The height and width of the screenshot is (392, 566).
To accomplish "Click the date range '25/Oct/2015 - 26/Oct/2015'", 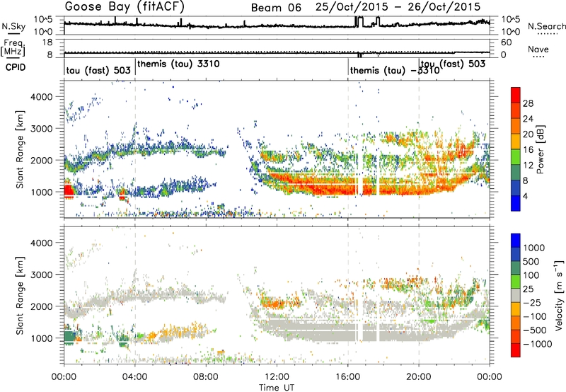I will (x=398, y=7).
